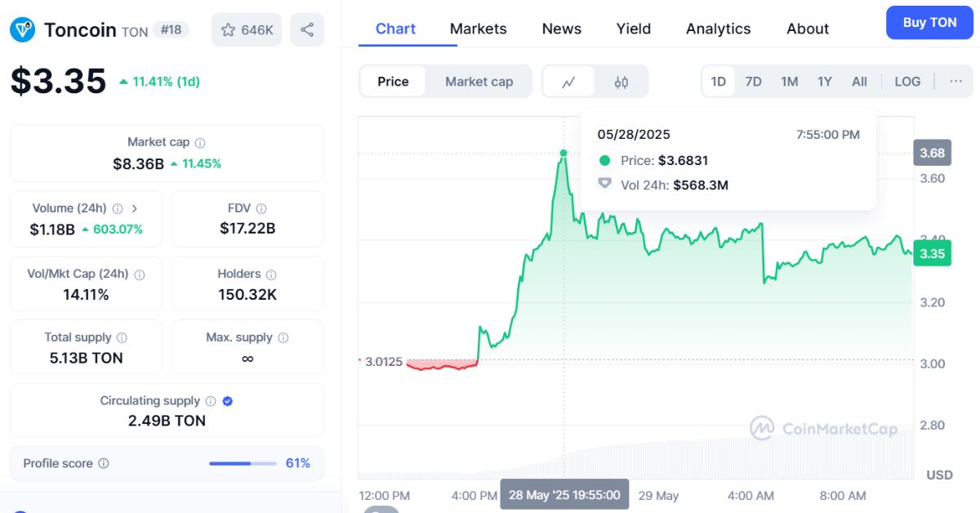
Task: Click the Profile score progress bar
Action: [x=243, y=463]
